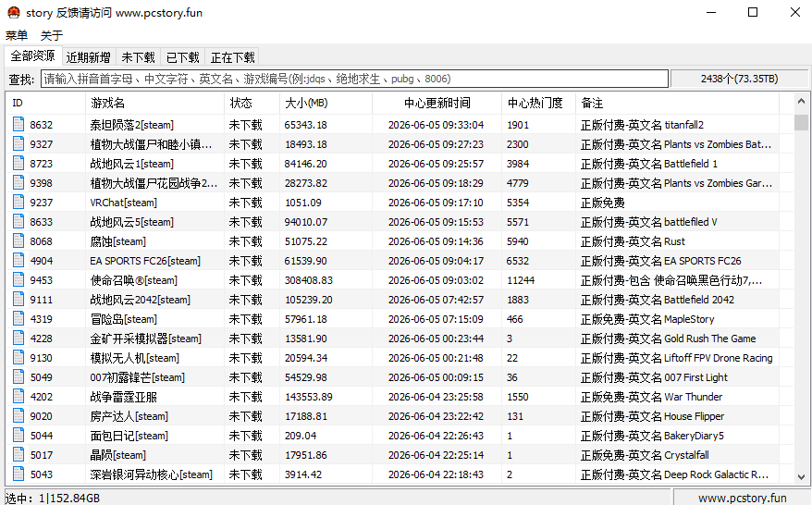Sort by the 中心热门度 column header
The height and width of the screenshot is (505, 812).
[x=538, y=103]
